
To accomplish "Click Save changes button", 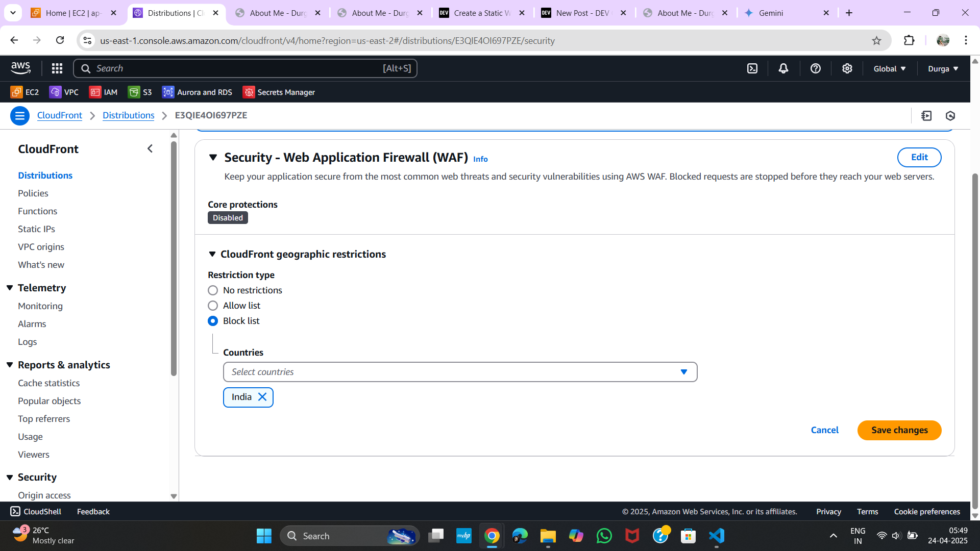I will [899, 430].
